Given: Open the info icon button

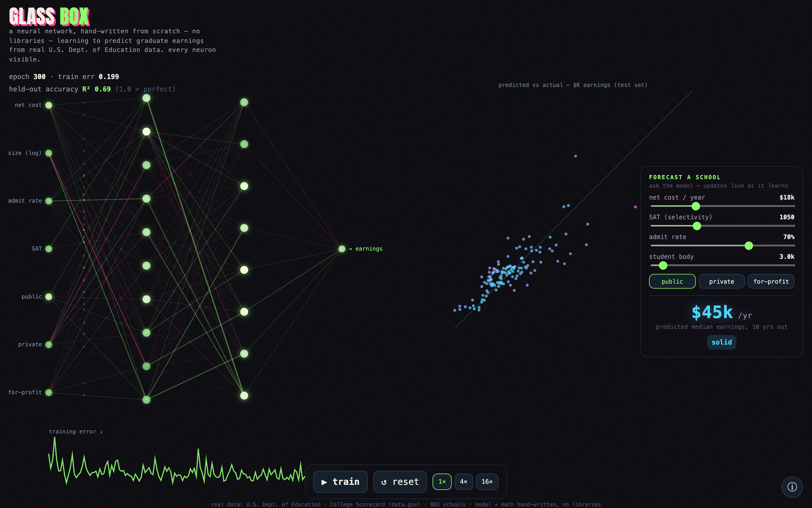Looking at the screenshot, I should point(792,487).
